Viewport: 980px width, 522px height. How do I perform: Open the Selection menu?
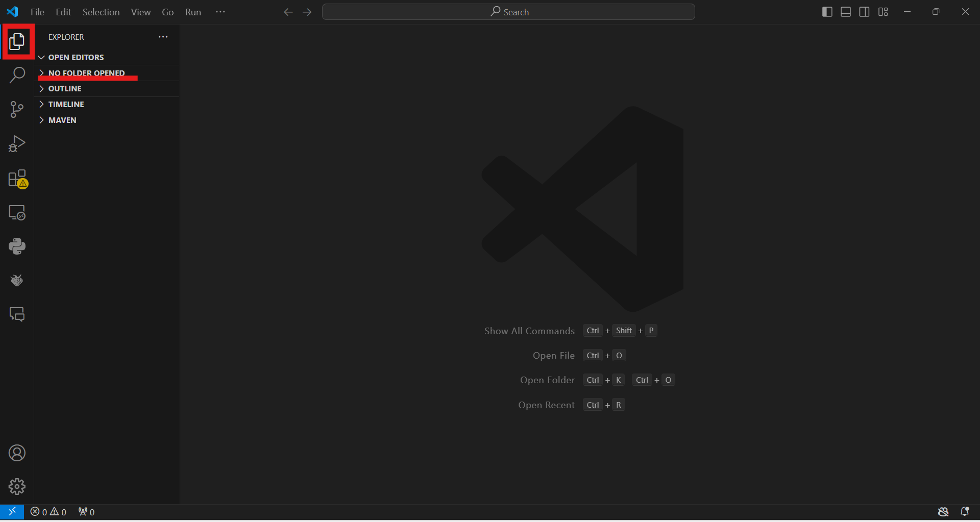tap(101, 12)
